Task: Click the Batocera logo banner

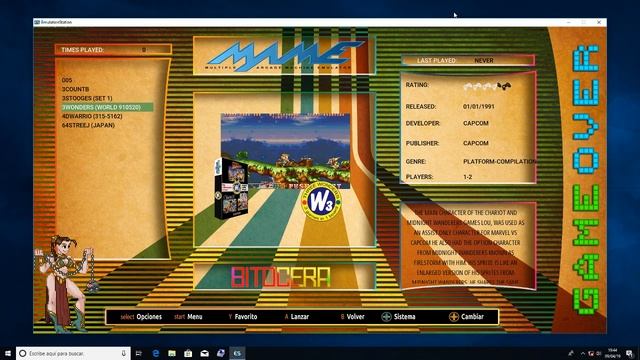Action: (281, 277)
